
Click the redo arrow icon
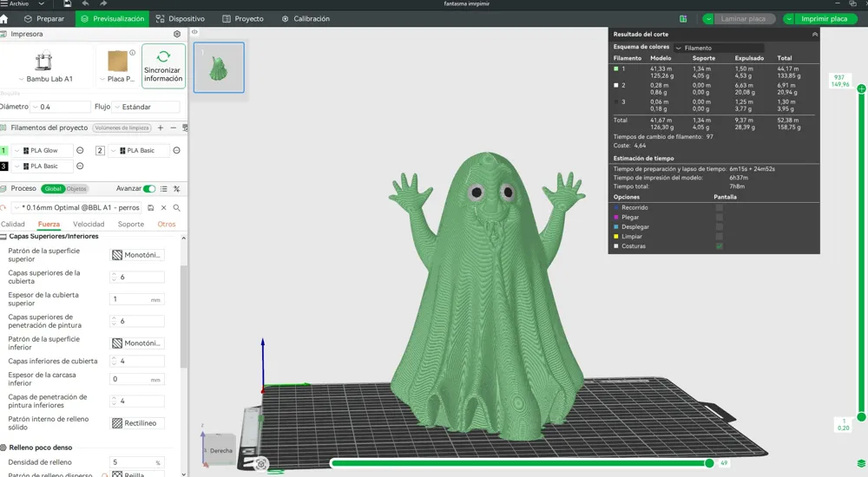pos(103,3)
